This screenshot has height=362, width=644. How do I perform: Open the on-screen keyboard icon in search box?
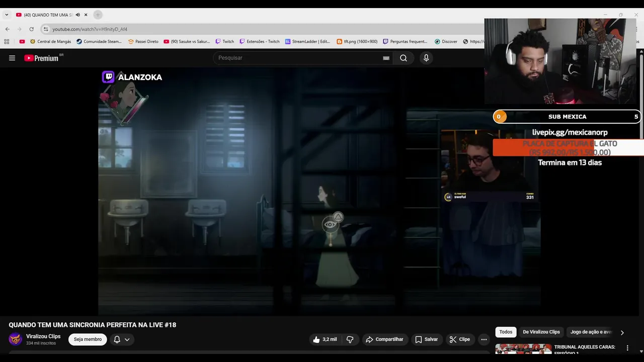point(386,58)
